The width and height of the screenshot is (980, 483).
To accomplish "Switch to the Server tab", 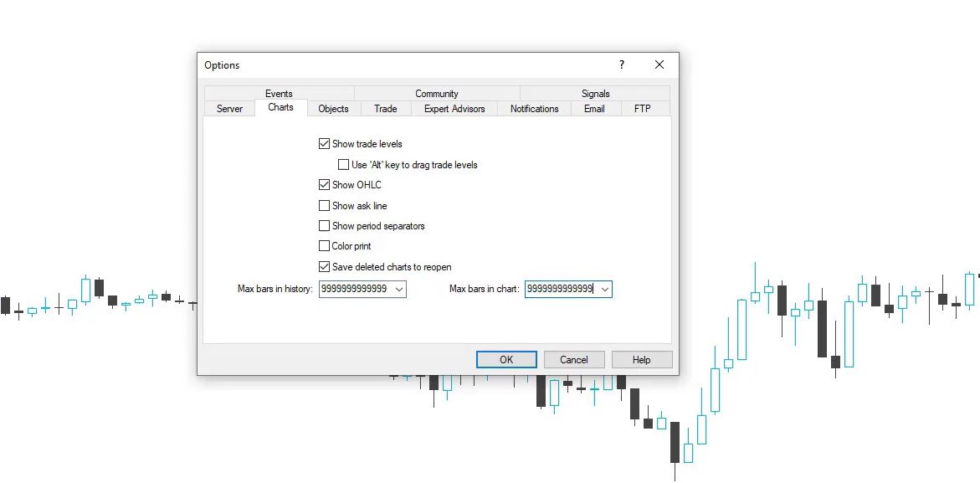I will (x=229, y=108).
